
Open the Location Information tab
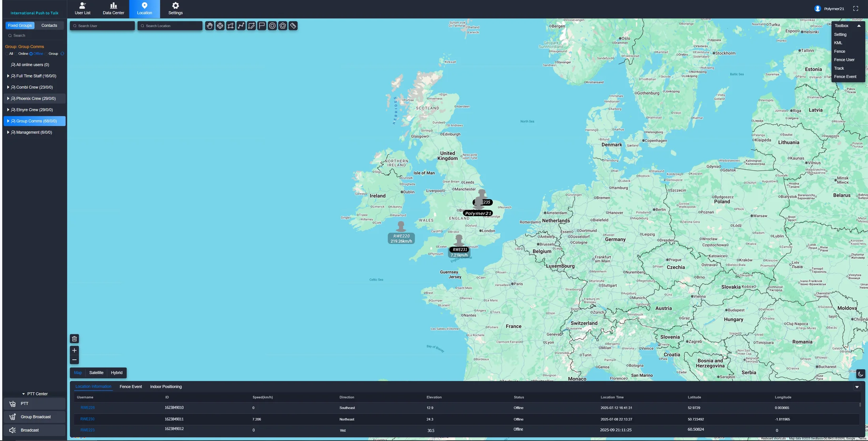[x=93, y=387]
